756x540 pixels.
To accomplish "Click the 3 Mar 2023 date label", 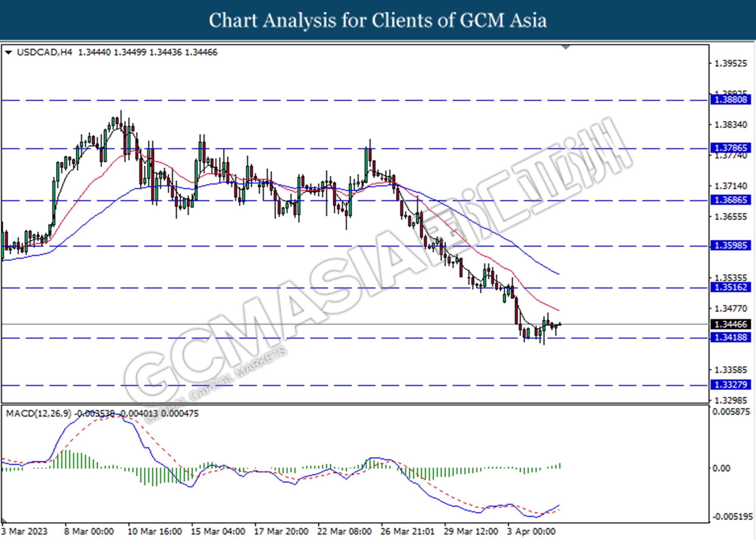I will tap(25, 532).
